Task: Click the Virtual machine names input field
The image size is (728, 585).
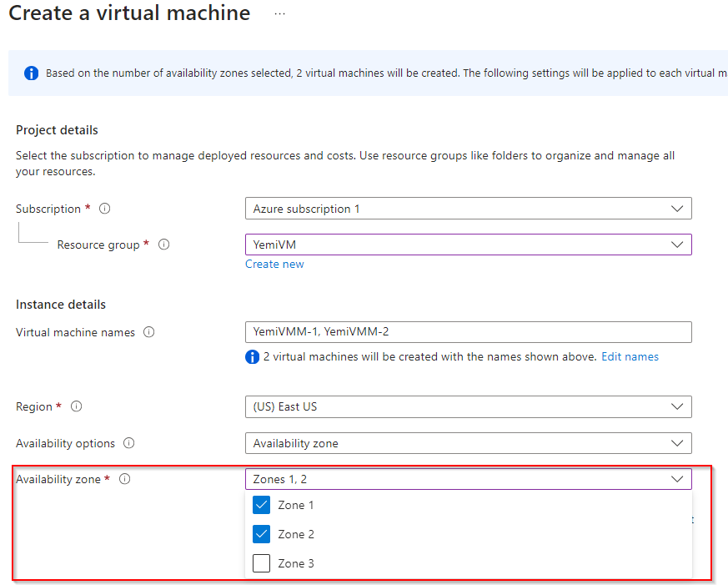Action: (x=468, y=332)
